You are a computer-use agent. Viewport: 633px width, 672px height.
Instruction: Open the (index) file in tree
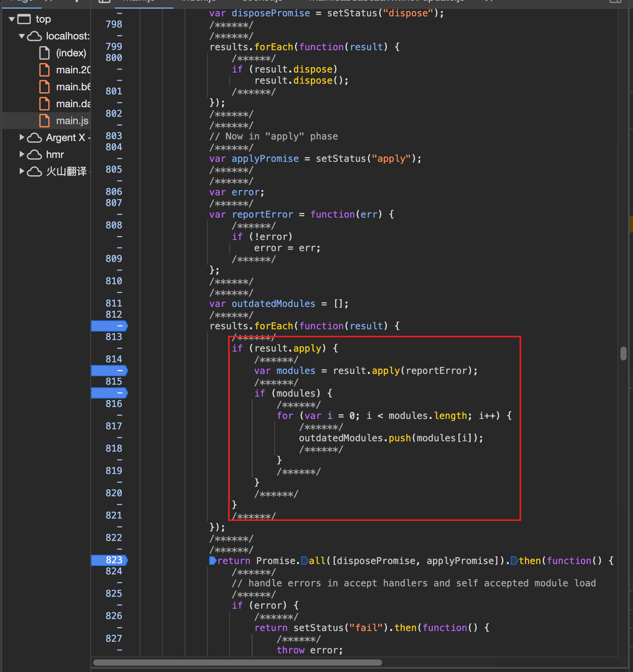click(x=71, y=53)
